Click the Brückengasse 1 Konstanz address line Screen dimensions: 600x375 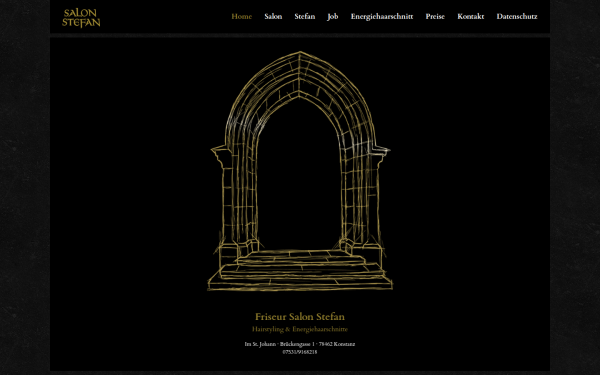(x=300, y=344)
